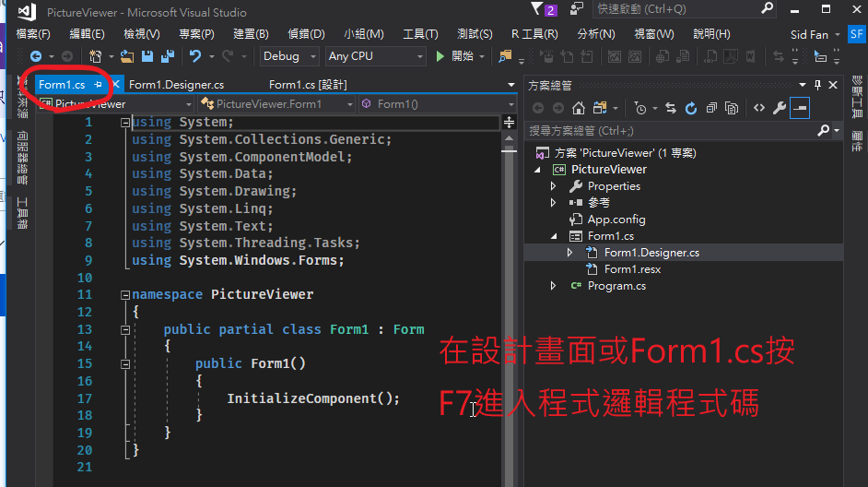Collapse the namespace PictureViewer code block

[124, 295]
